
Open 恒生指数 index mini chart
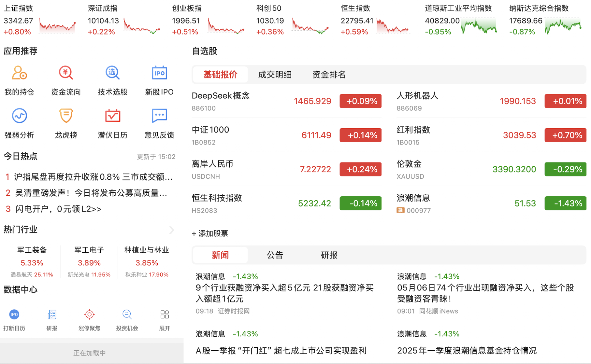point(393,26)
